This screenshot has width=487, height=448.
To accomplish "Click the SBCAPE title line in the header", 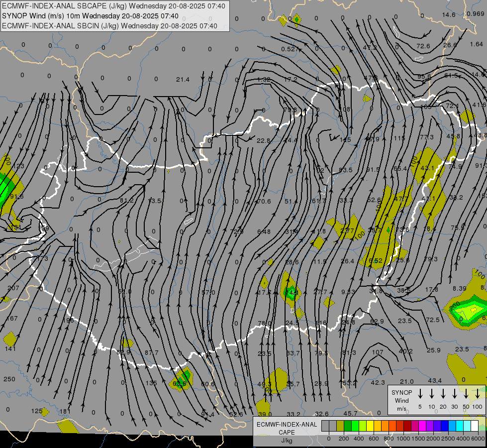I will [x=113, y=6].
